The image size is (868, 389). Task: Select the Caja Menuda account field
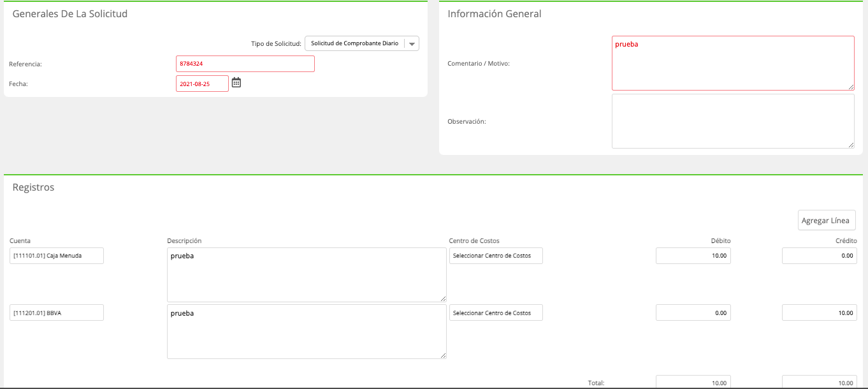coord(57,256)
